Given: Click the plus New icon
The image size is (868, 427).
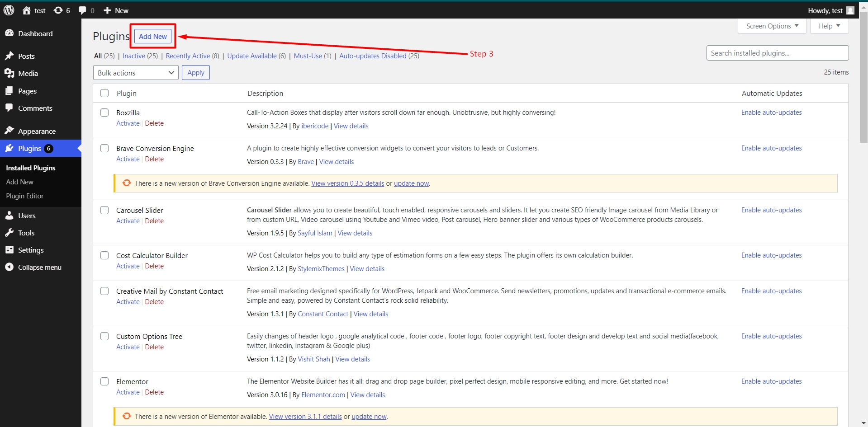Looking at the screenshot, I should [x=107, y=10].
